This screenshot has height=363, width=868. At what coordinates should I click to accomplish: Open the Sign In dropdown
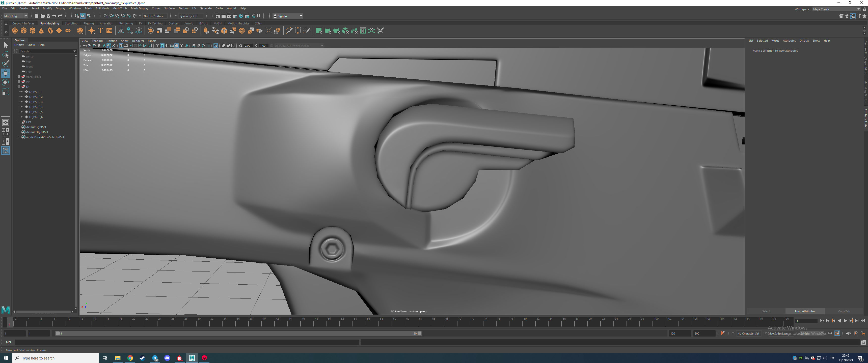click(x=288, y=16)
